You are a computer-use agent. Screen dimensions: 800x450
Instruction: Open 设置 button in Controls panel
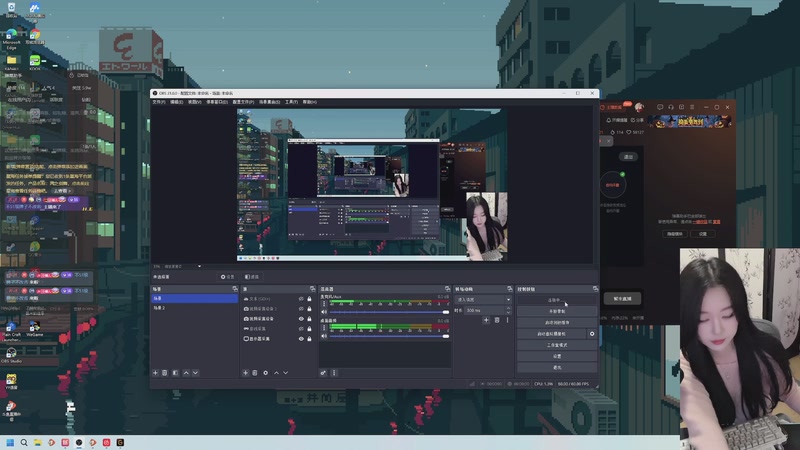click(557, 356)
